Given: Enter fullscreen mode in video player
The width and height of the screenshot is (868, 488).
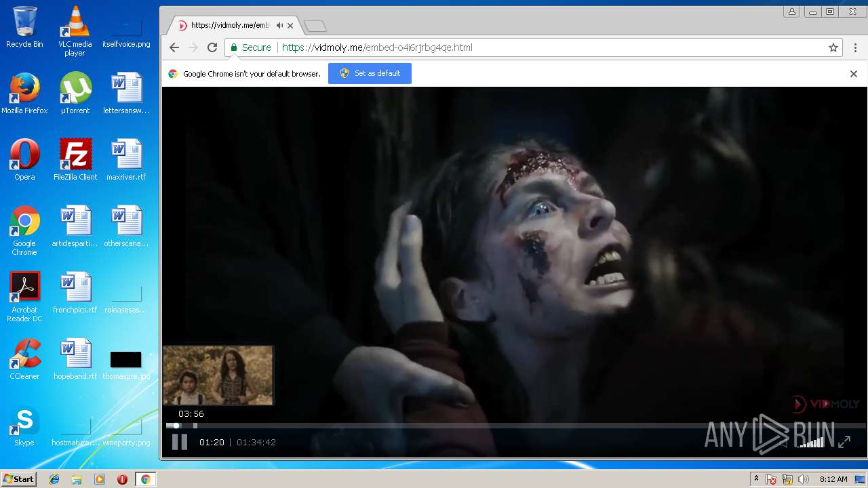Looking at the screenshot, I should [844, 442].
